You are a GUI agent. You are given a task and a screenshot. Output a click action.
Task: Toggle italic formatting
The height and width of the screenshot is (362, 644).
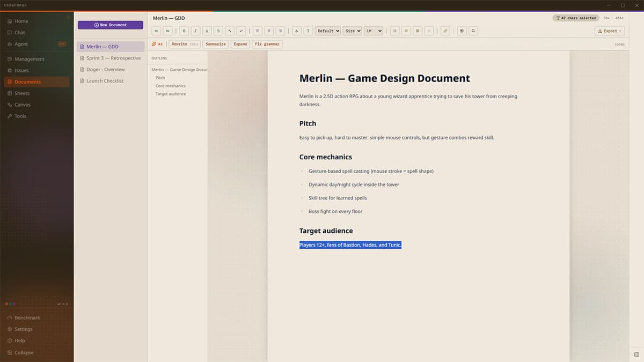196,31
